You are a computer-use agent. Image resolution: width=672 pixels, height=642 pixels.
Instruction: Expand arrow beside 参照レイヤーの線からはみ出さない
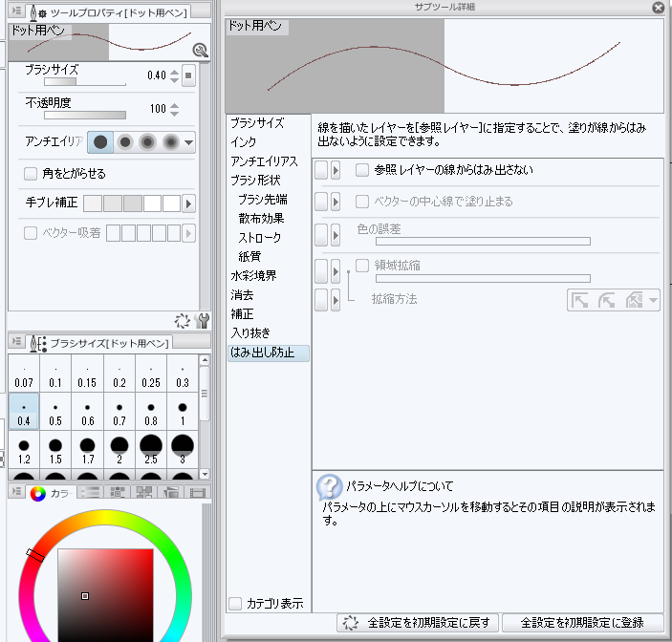(x=336, y=170)
